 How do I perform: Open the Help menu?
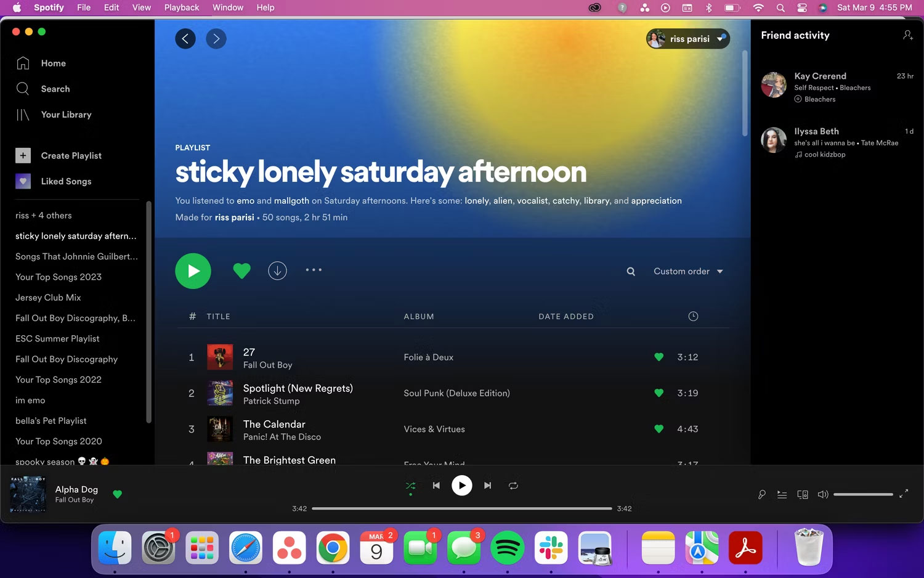[x=265, y=7]
